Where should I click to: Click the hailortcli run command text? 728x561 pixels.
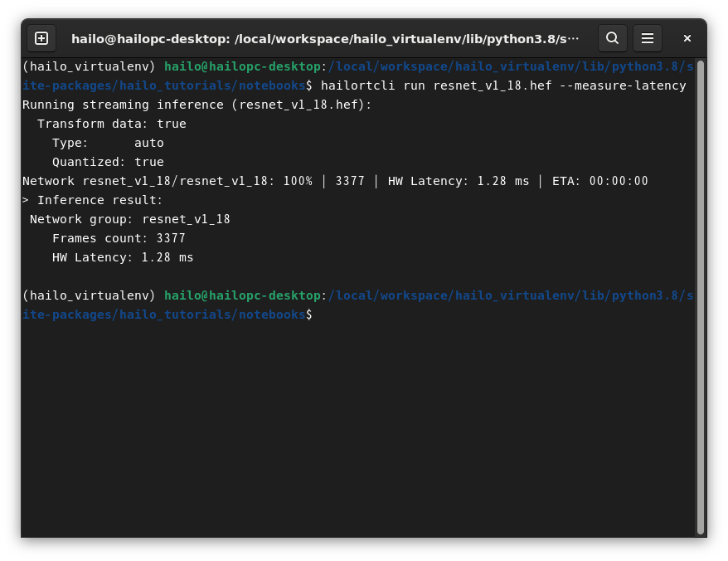[x=503, y=85]
